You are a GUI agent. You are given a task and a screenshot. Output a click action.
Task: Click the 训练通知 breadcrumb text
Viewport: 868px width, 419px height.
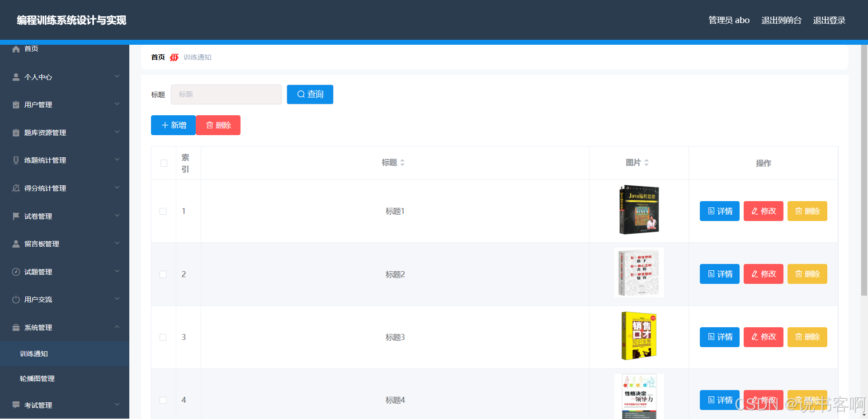(x=198, y=57)
